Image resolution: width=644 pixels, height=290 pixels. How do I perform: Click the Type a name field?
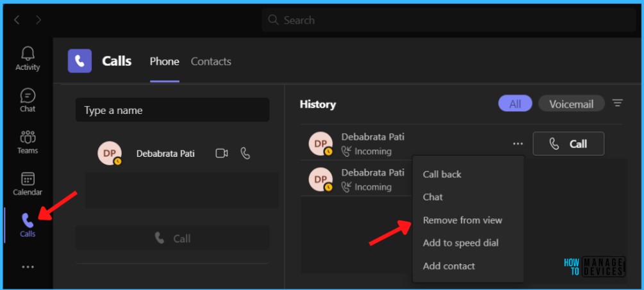(x=172, y=110)
